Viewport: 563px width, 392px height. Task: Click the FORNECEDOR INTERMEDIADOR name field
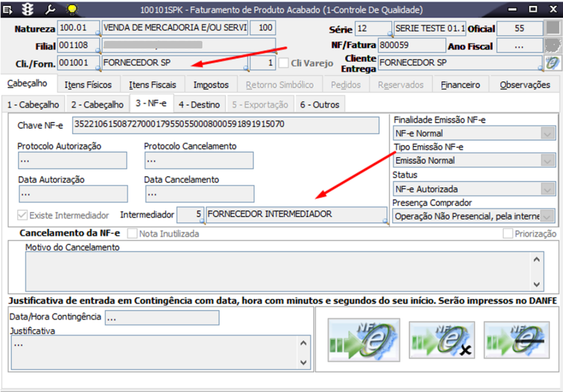click(297, 215)
